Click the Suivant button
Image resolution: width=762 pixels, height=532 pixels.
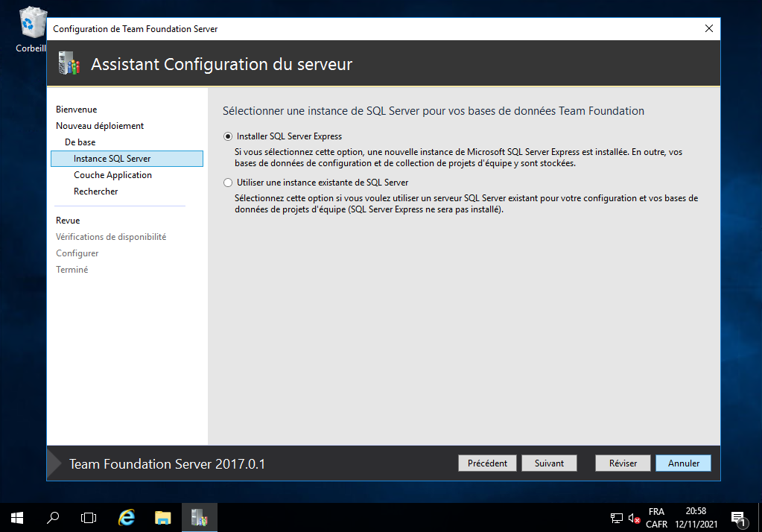[549, 463]
